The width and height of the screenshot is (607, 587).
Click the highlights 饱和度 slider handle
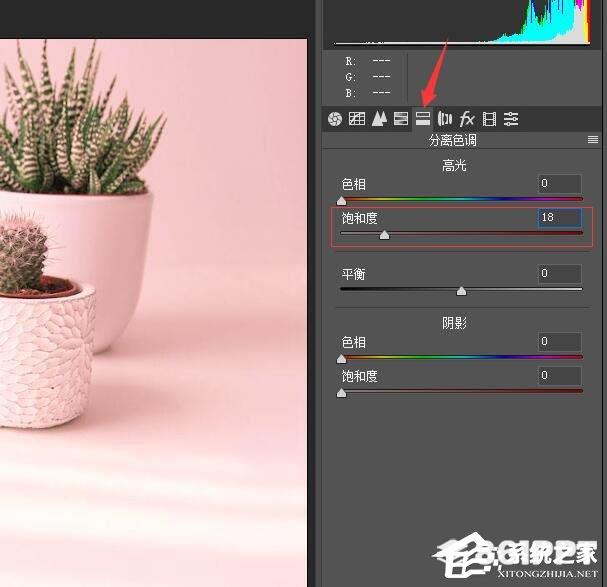(x=384, y=235)
